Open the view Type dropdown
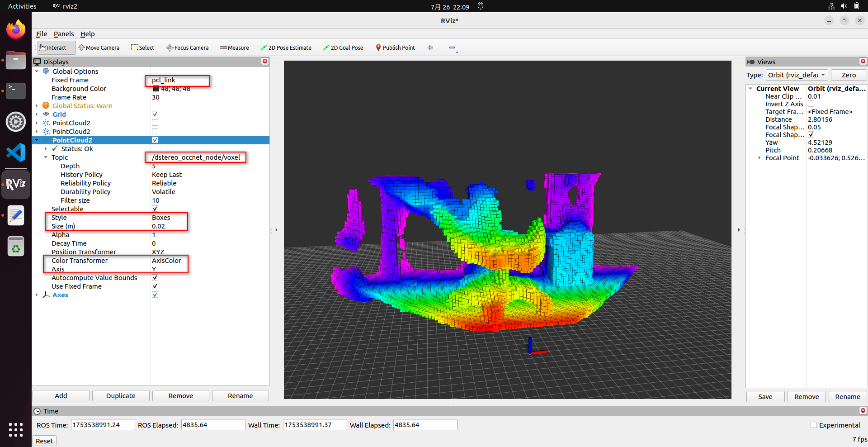Image resolution: width=868 pixels, height=447 pixels. [x=797, y=75]
